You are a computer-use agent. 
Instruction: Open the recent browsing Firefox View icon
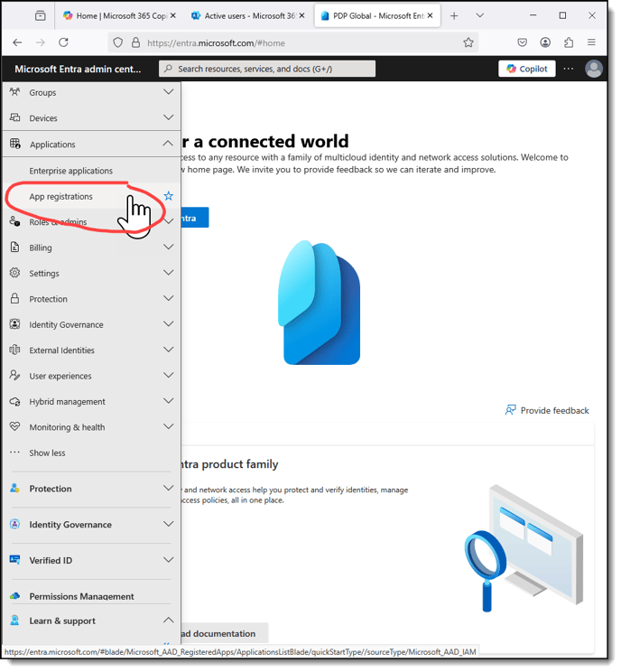pos(41,16)
